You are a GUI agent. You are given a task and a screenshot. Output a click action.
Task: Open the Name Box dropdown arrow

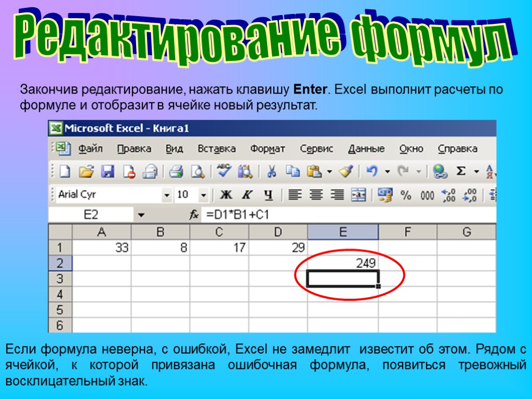coord(141,215)
